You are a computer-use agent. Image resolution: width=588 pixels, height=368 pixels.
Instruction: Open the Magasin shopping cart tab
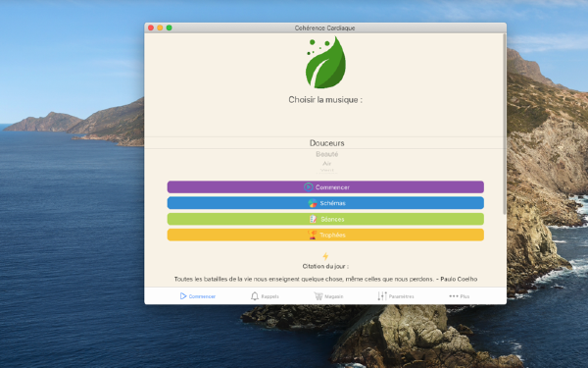(x=328, y=296)
